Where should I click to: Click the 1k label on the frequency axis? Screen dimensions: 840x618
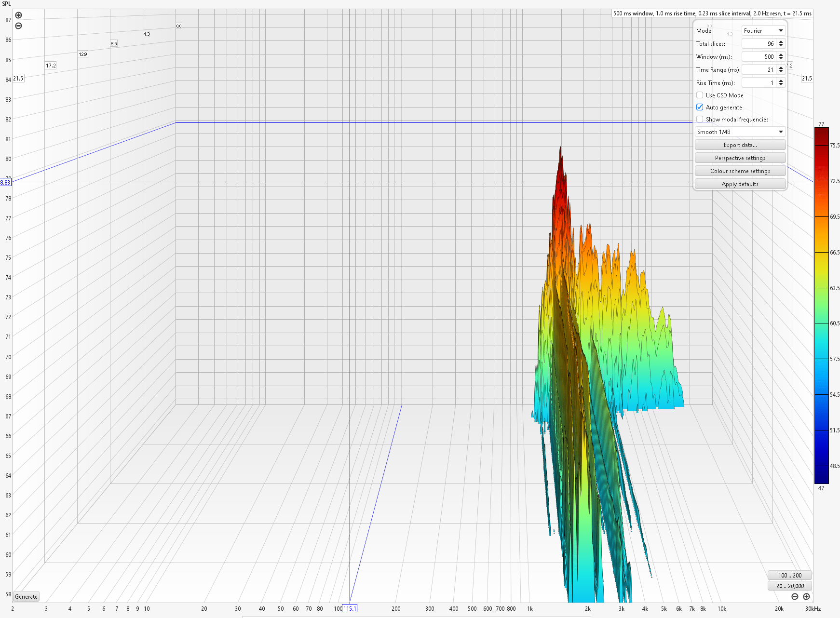click(530, 609)
